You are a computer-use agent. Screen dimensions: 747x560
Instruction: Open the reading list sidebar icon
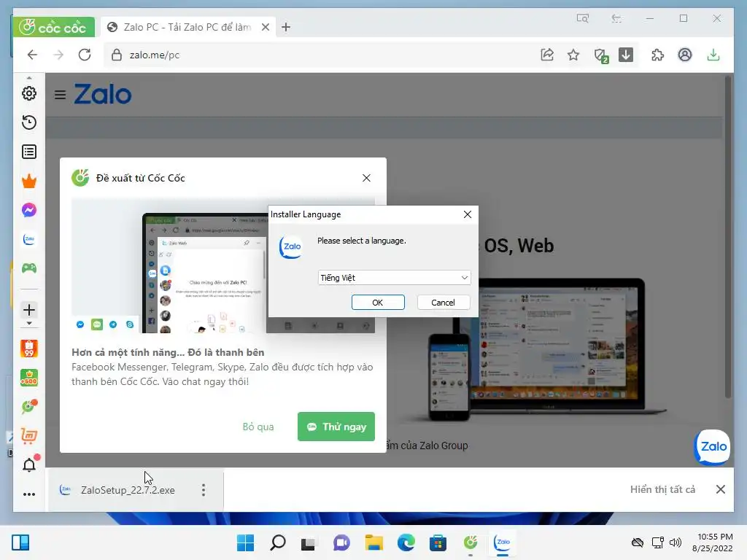click(29, 152)
